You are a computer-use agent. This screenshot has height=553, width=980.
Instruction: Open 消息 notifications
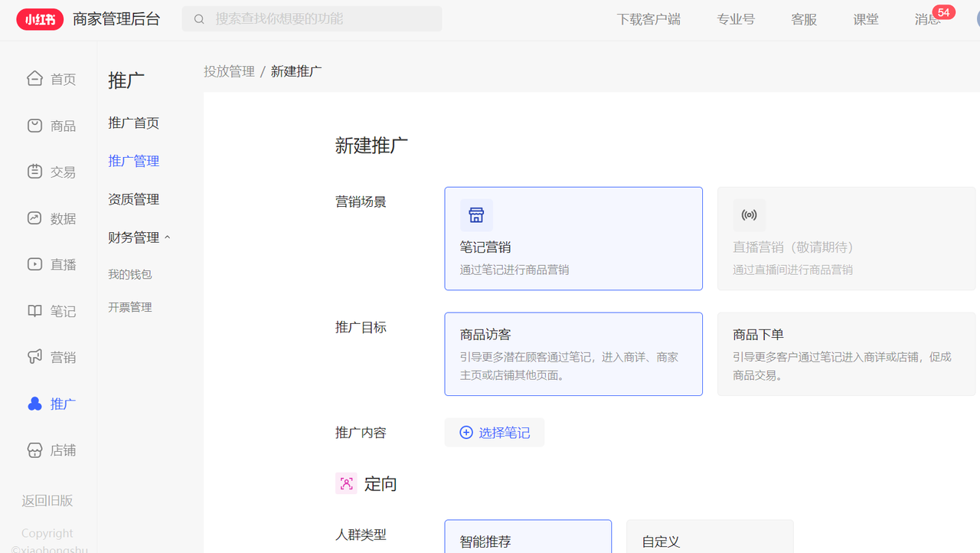[927, 19]
